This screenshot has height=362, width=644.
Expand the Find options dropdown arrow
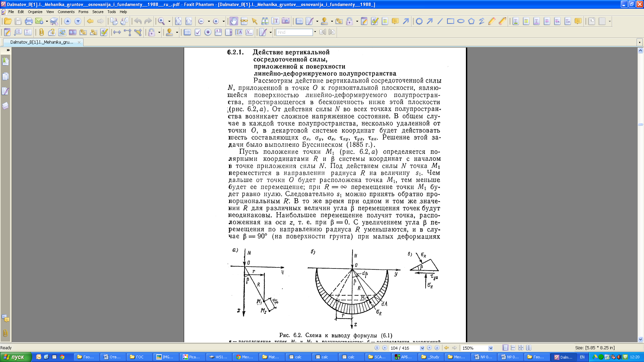tap(315, 32)
